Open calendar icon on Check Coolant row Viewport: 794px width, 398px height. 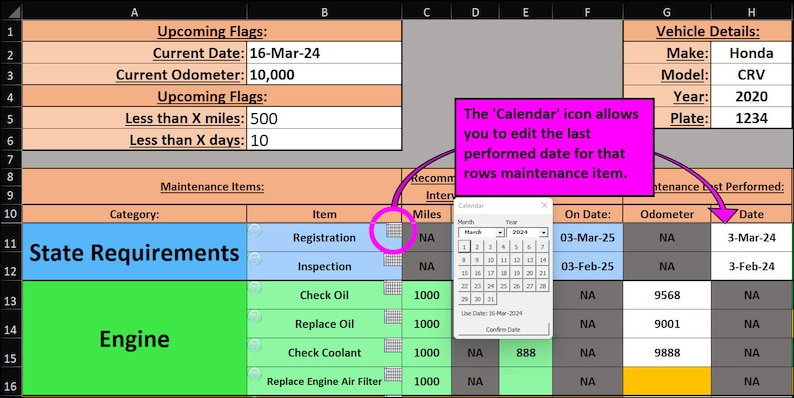(x=393, y=346)
